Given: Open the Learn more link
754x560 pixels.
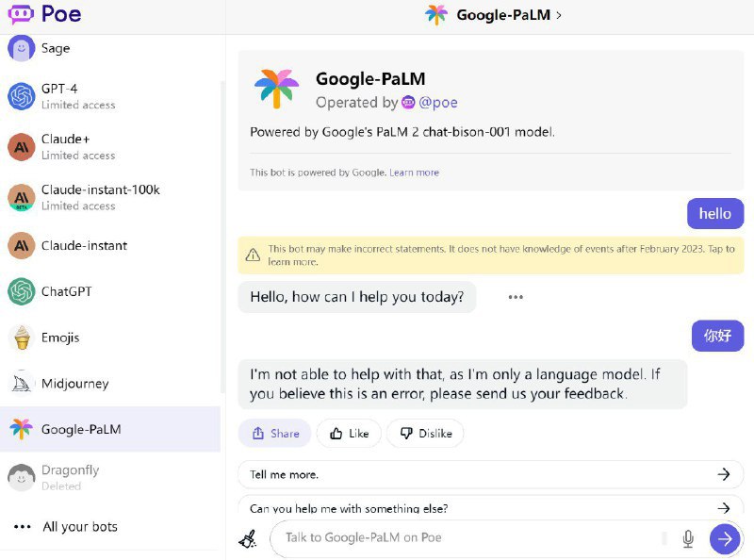Looking at the screenshot, I should (x=413, y=173).
